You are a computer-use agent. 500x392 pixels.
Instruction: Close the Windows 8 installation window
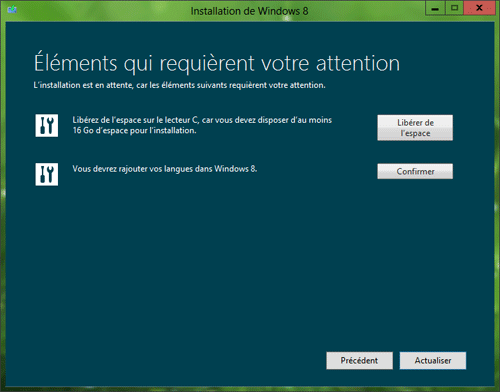pos(479,8)
